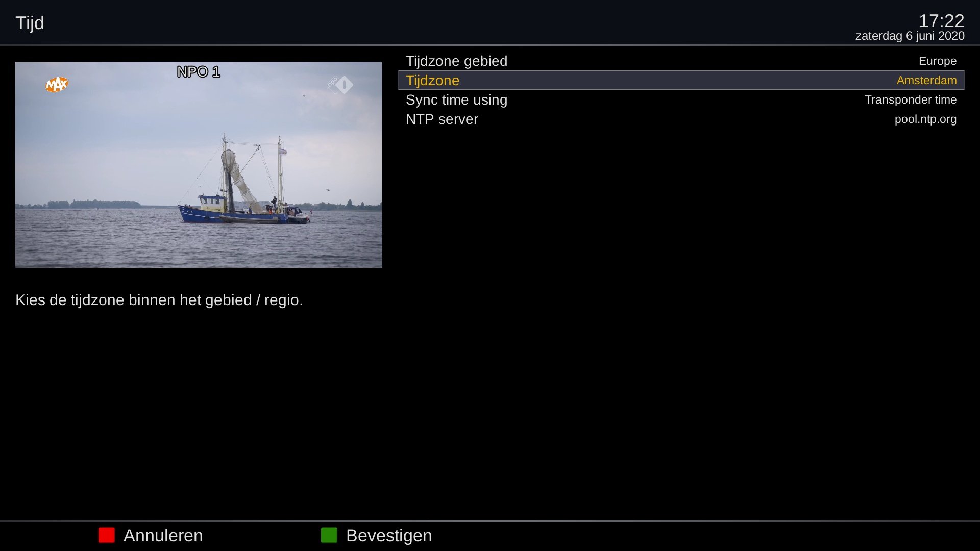Click the timezone help description text
The height and width of the screenshot is (551, 980).
click(159, 300)
